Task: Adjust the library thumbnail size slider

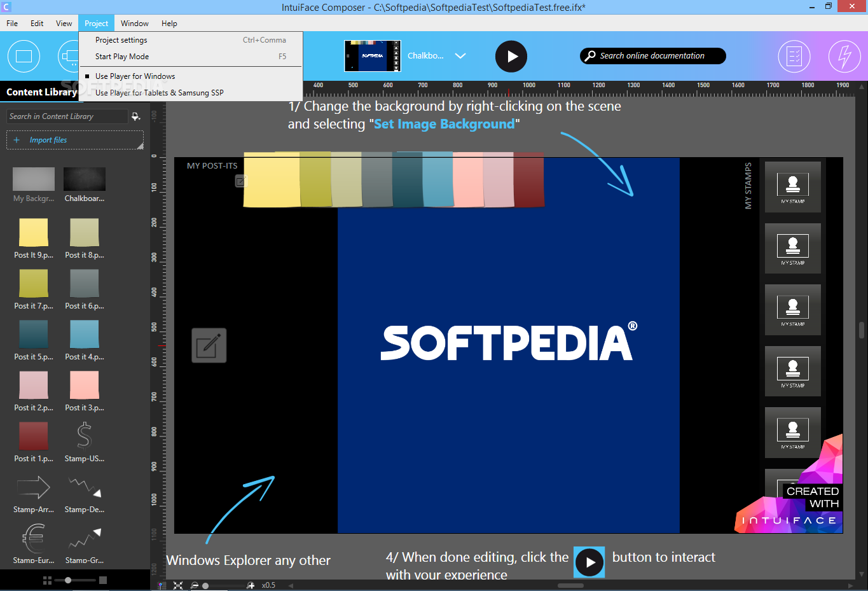Action: pyautogui.click(x=68, y=580)
